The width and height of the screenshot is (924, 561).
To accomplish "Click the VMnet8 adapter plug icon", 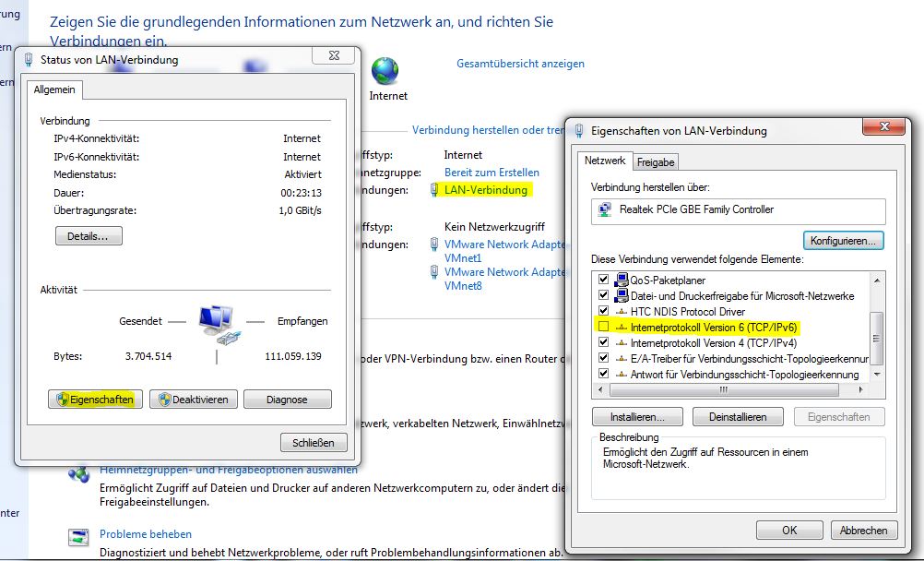I will coord(434,272).
